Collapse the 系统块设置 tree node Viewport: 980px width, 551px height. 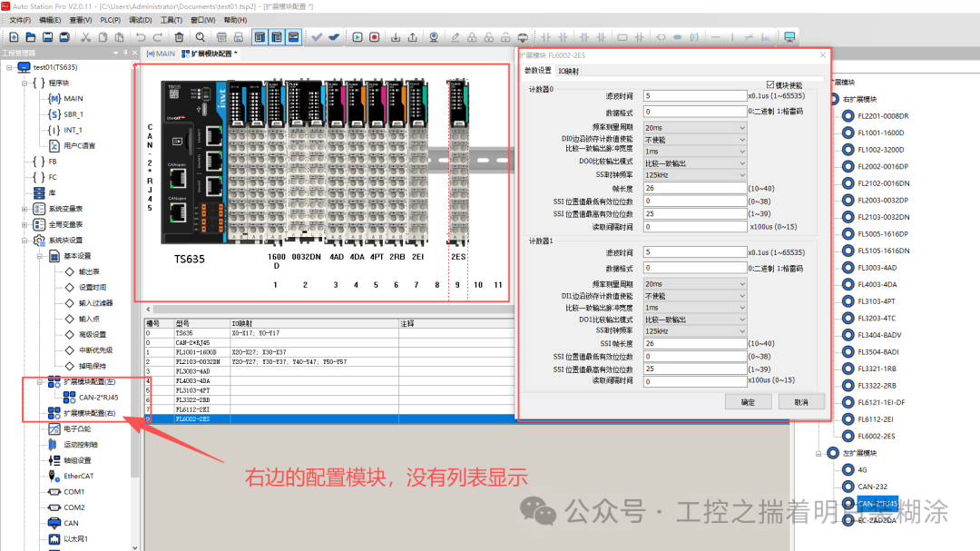pyautogui.click(x=24, y=241)
